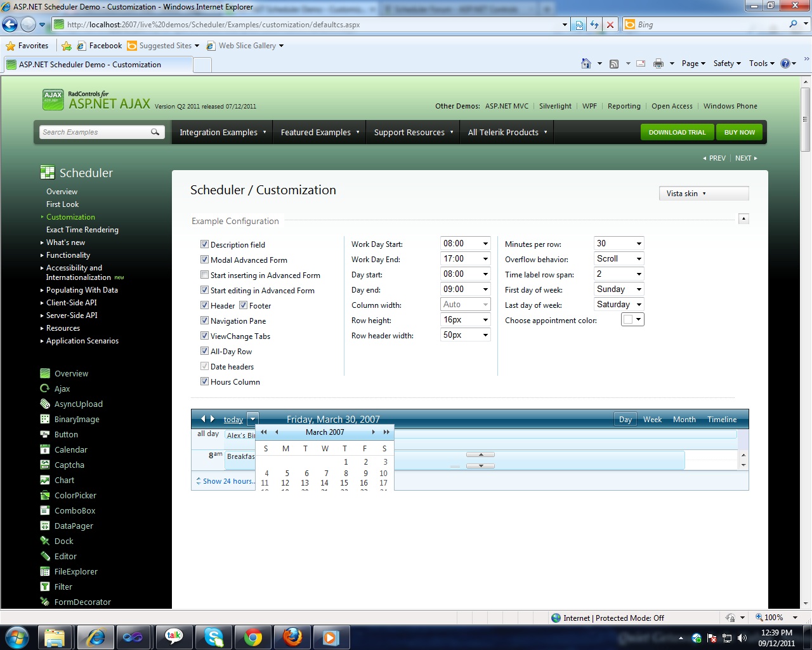Click the browser Refresh icon

click(594, 25)
